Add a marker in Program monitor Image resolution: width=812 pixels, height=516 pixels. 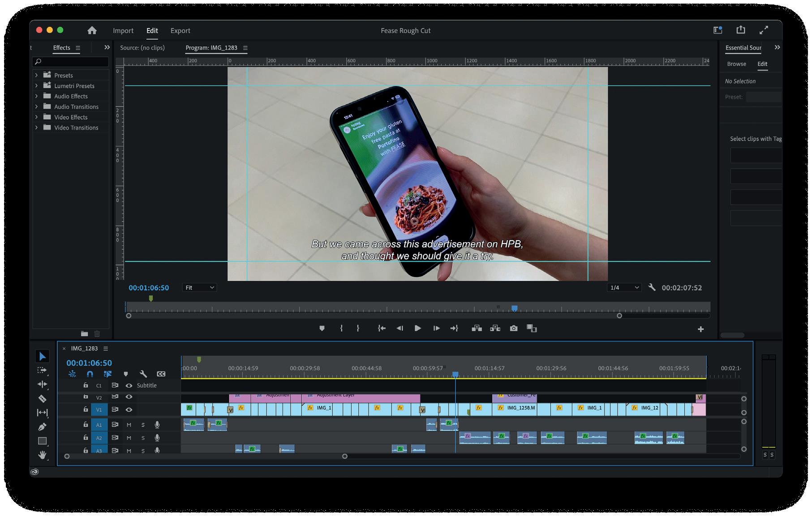pyautogui.click(x=322, y=328)
